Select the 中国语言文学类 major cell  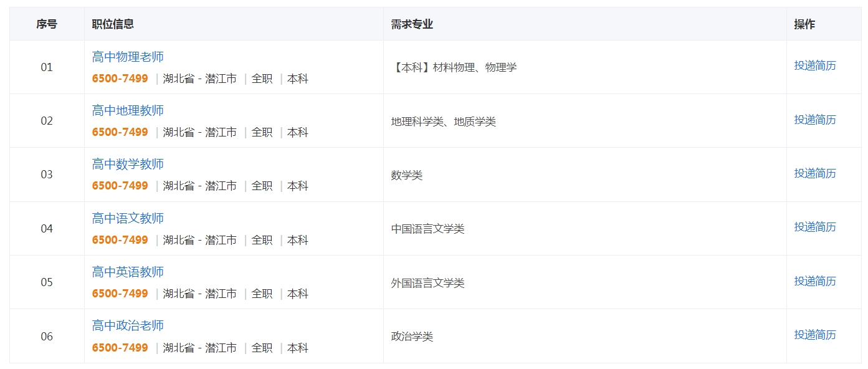[427, 229]
